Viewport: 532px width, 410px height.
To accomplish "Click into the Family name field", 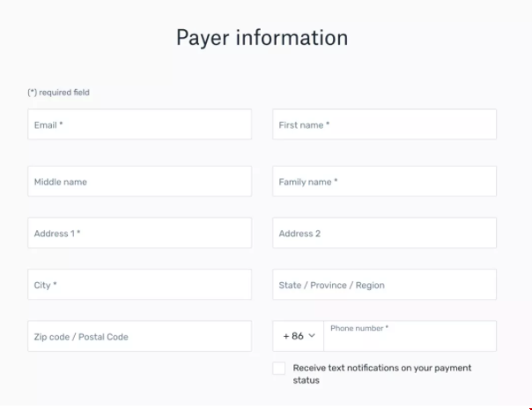I will coord(384,182).
